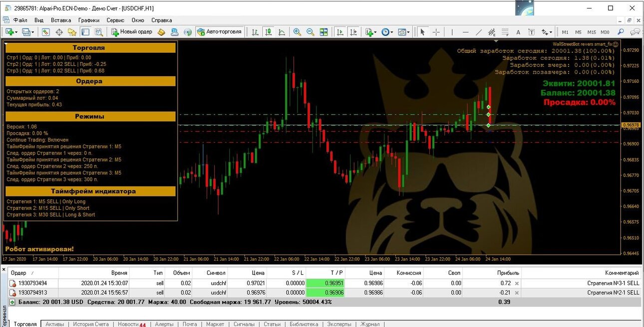Select the crosshair tool
This screenshot has width=644, height=327.
coord(436,32)
